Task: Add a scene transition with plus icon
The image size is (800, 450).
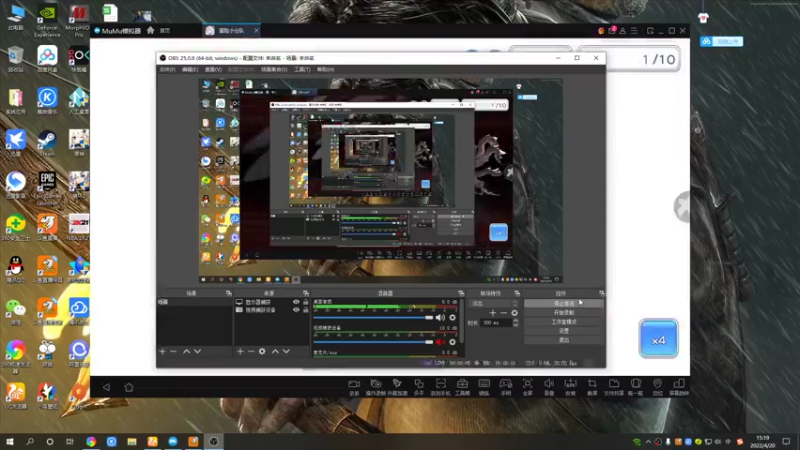Action: [492, 313]
